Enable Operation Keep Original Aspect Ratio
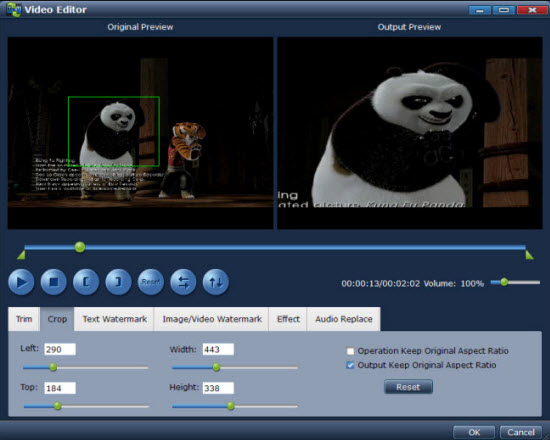 point(350,351)
